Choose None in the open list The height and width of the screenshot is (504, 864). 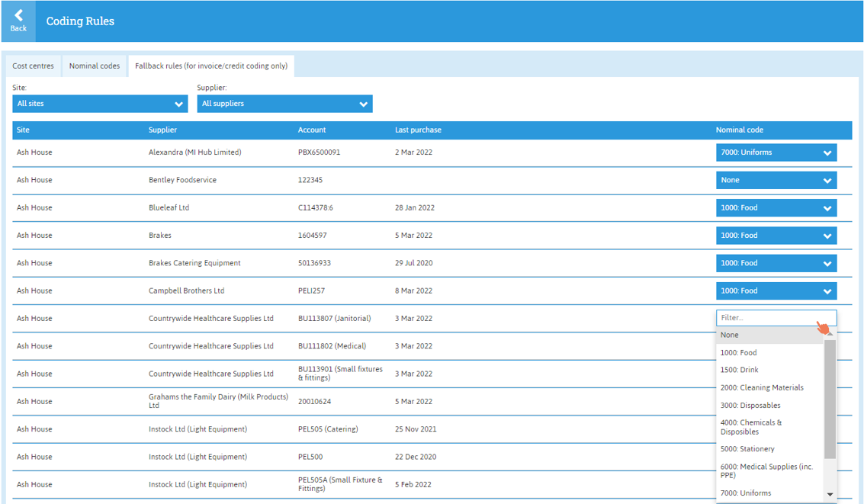pyautogui.click(x=769, y=335)
